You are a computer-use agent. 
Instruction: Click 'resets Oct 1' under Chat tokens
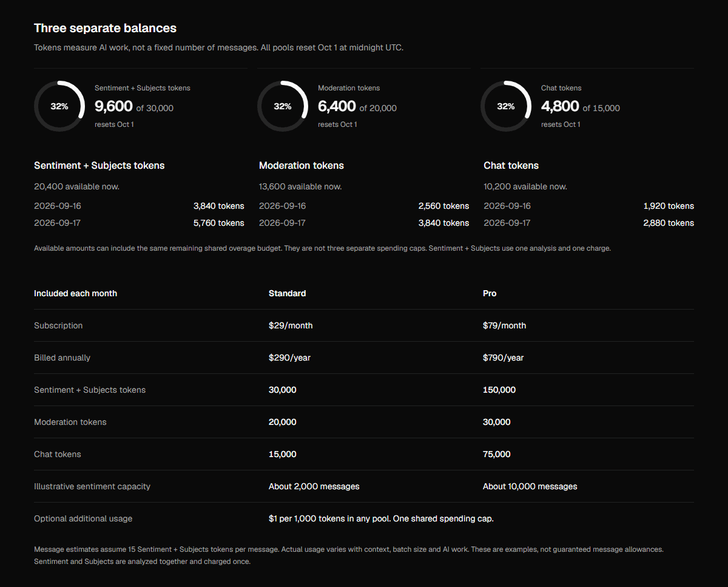point(561,124)
